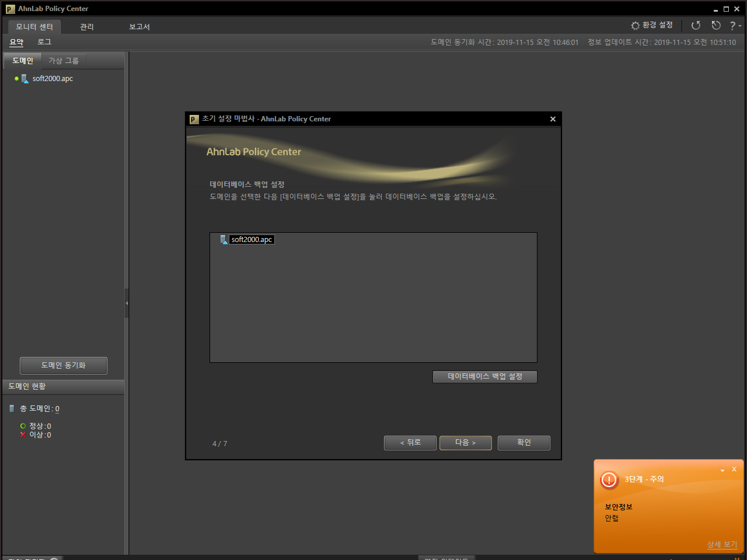Select soft2000.apc in wizard domain list
The width and height of the screenshot is (747, 560).
[x=252, y=240]
